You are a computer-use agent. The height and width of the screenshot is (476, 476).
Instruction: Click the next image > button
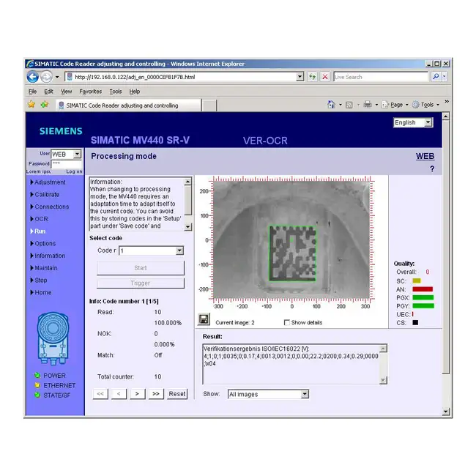137,394
